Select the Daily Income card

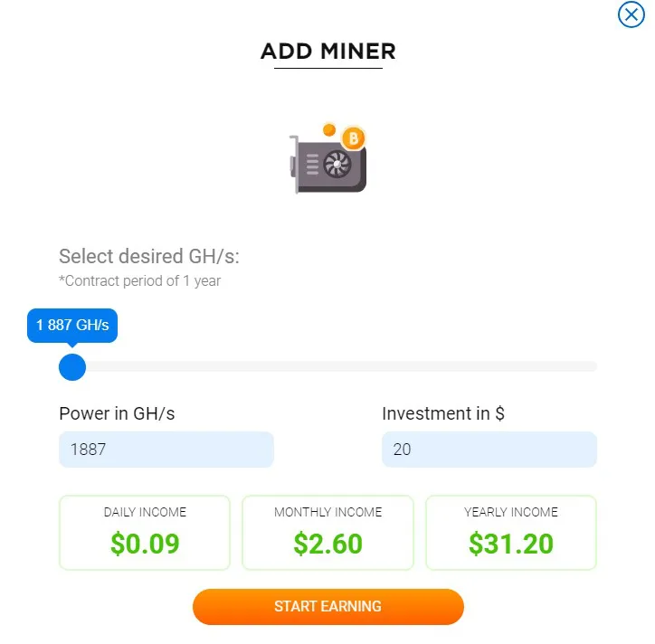tap(145, 533)
